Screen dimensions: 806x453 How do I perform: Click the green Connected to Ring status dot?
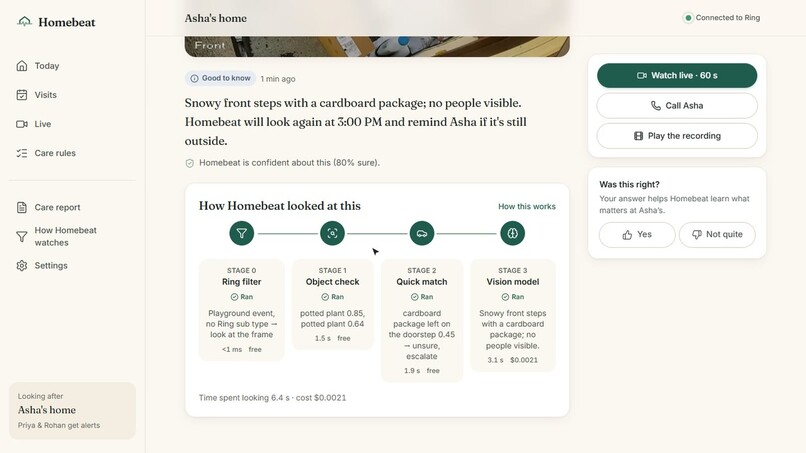click(x=688, y=18)
